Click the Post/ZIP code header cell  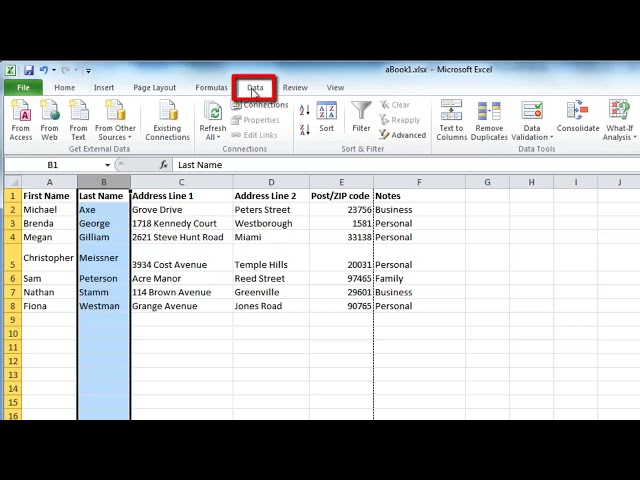click(x=341, y=196)
